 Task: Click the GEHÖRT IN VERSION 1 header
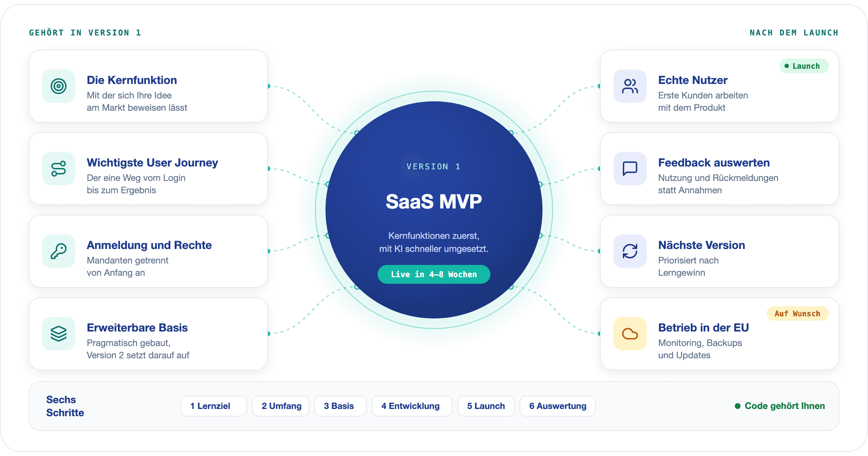coord(85,33)
